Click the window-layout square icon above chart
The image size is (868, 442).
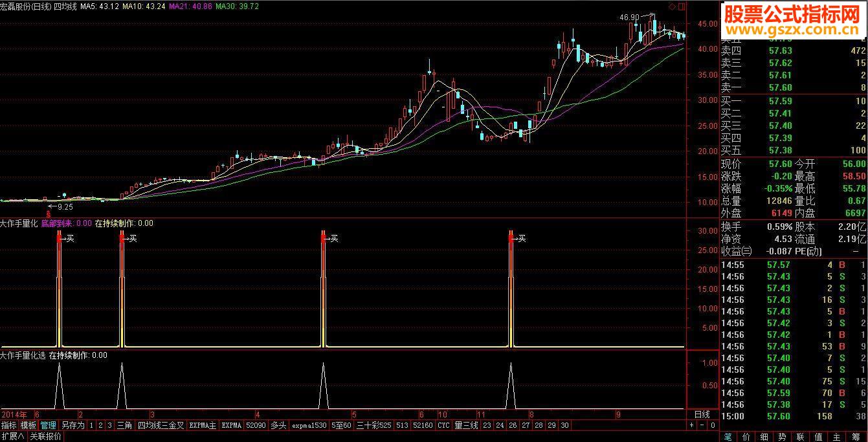pyautogui.click(x=682, y=6)
